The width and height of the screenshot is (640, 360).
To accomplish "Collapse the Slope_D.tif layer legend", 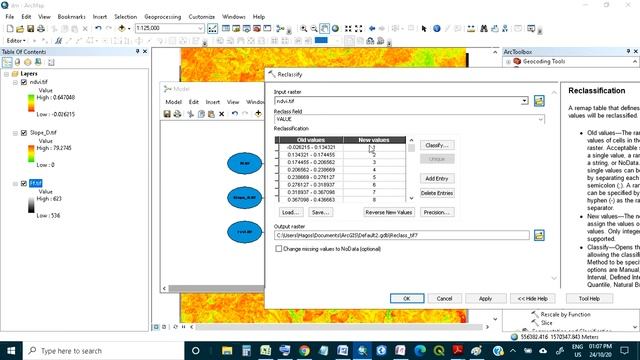I will tap(15, 133).
